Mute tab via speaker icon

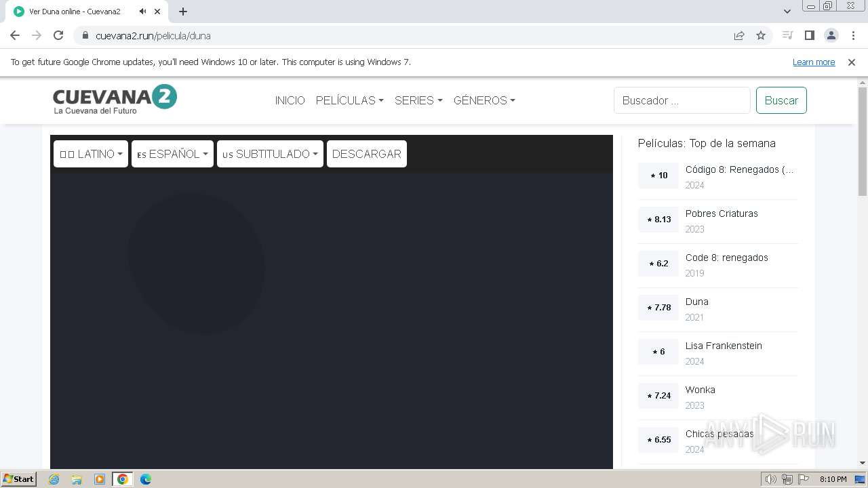(x=143, y=12)
